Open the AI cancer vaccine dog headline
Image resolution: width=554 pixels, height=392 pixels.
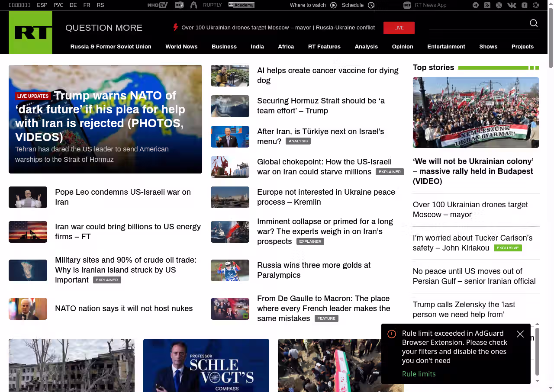coord(328,75)
